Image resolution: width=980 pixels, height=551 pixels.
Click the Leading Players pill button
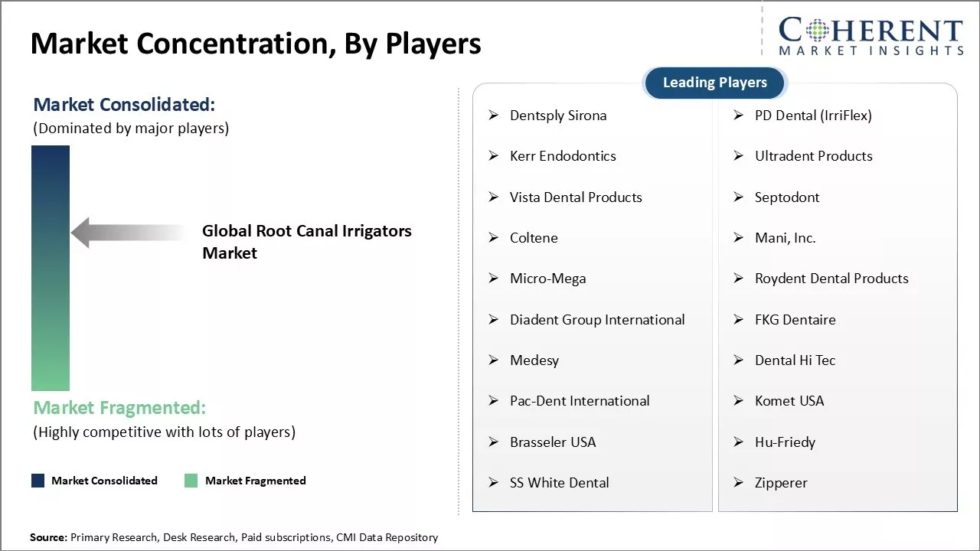pos(714,83)
